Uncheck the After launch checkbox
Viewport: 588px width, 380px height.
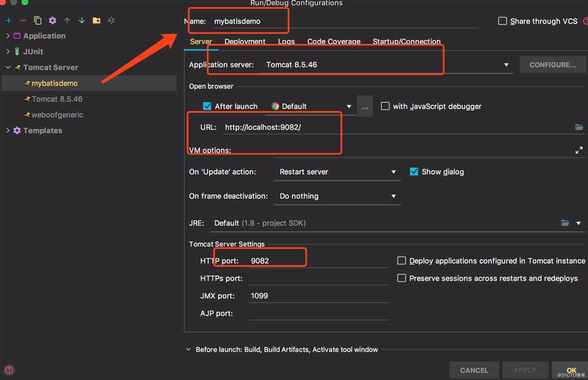pos(207,106)
